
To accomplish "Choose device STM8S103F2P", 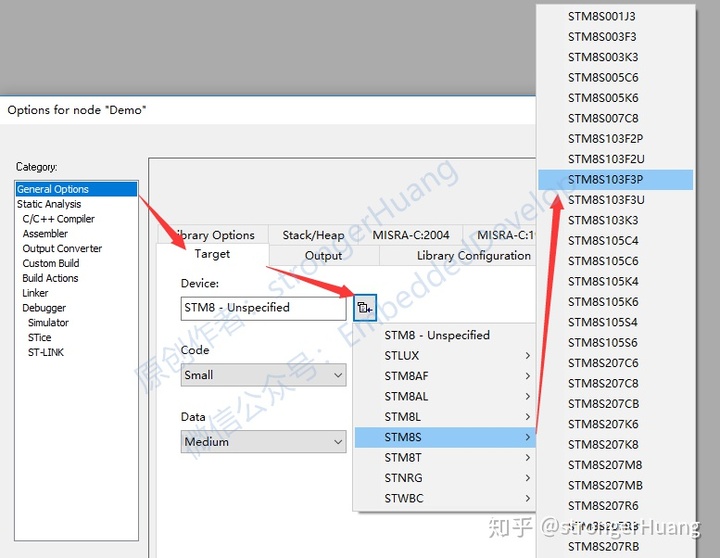I will (615, 139).
